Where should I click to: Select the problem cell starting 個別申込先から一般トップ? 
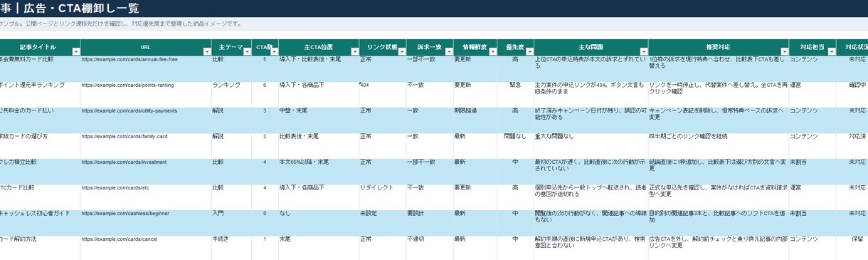[x=591, y=197]
